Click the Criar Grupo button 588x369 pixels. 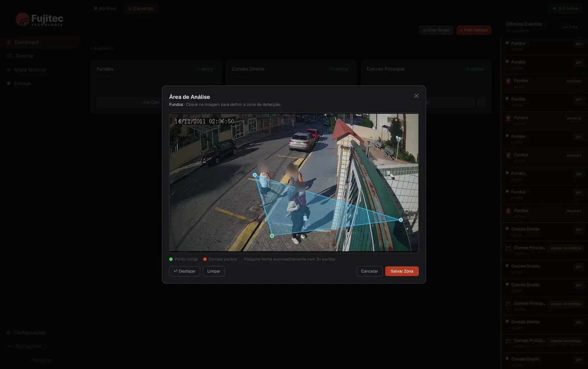coord(436,30)
